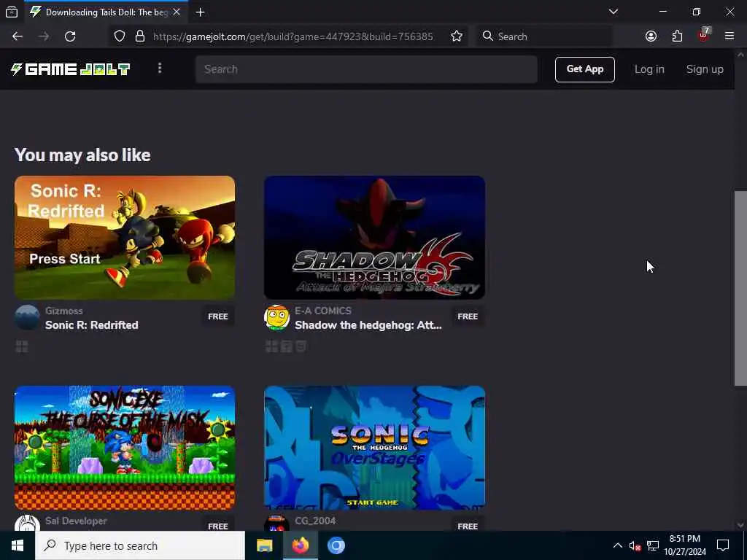Click the taskbar Type here to search box
Image resolution: width=747 pixels, height=560 pixels.
[140, 545]
